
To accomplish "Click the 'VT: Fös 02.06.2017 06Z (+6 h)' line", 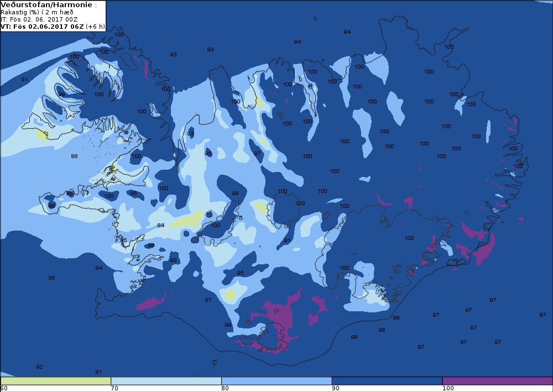I will coord(53,27).
